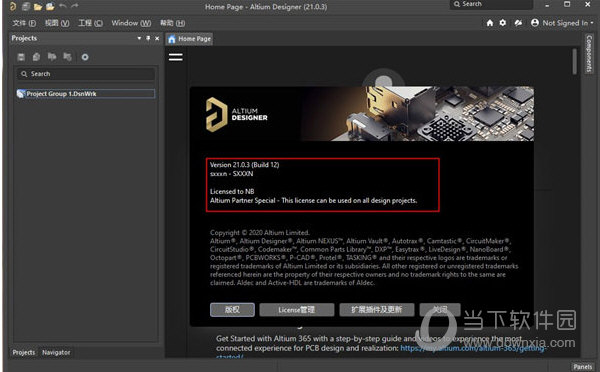This screenshot has height=372, width=600.
Task: Click the 'Projects' panel title
Action: click(x=24, y=38)
